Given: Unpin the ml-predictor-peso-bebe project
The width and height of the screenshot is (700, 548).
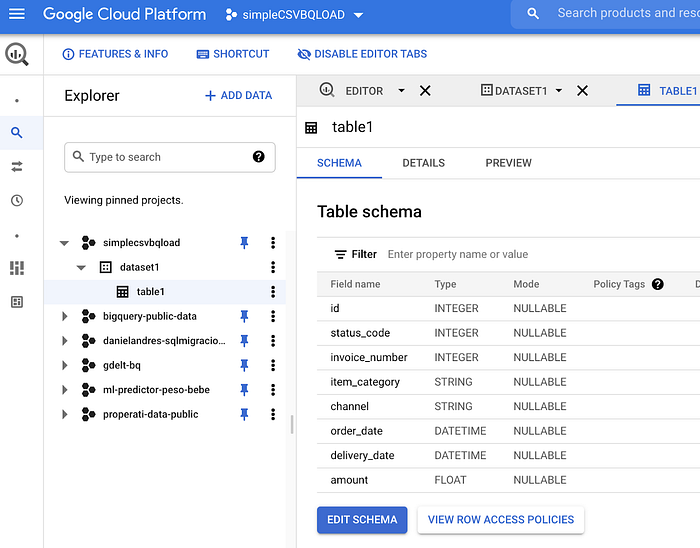Looking at the screenshot, I should click(x=244, y=390).
